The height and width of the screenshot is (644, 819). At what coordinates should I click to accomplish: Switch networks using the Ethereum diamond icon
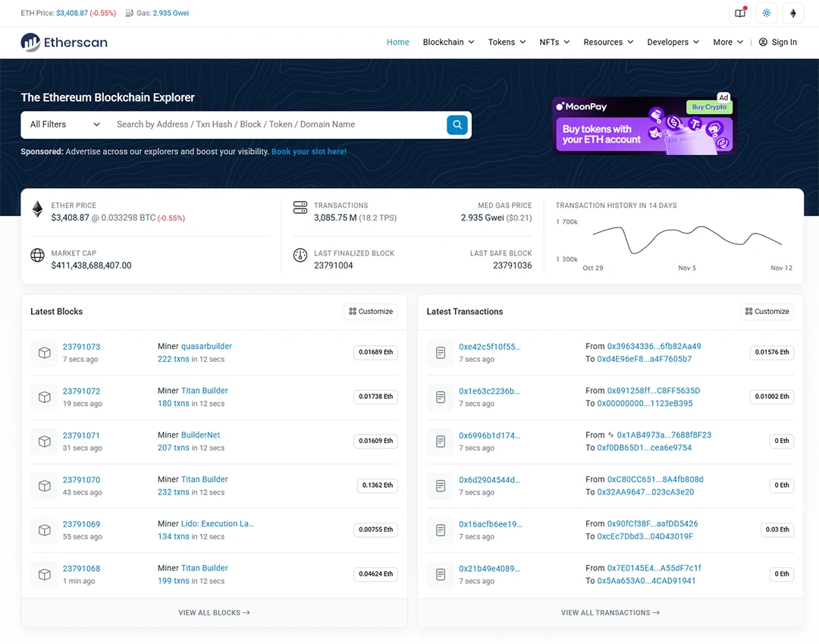793,13
